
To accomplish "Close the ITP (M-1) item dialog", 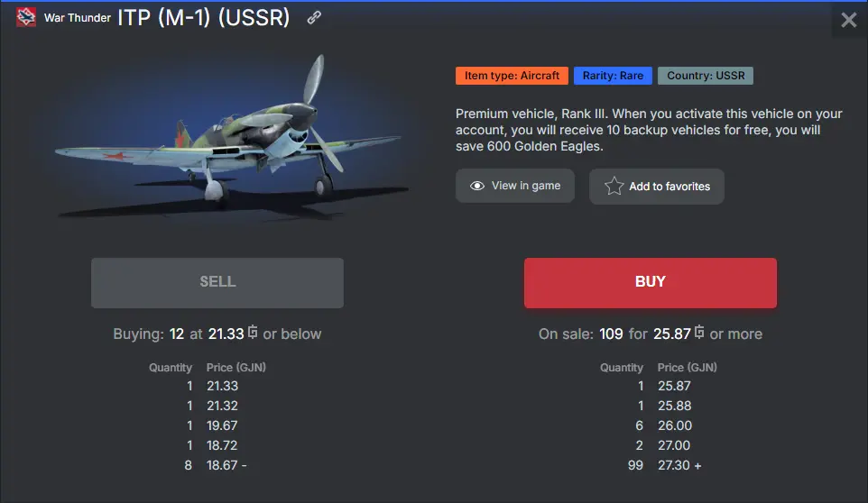I will tap(848, 20).
